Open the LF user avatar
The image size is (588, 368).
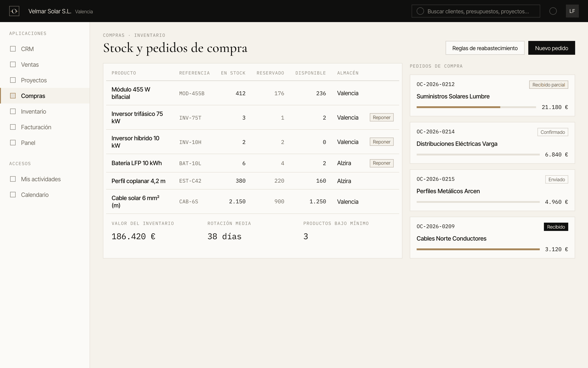[x=572, y=11]
